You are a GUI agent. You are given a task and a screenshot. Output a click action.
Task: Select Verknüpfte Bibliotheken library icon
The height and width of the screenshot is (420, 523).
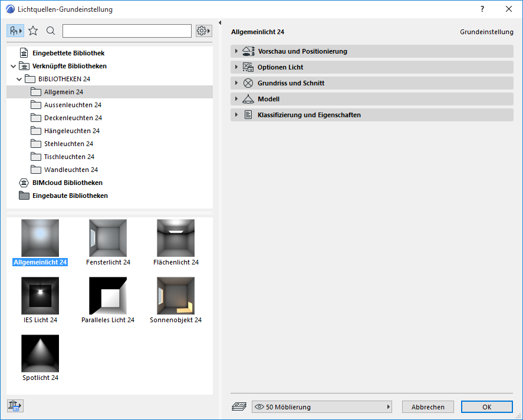(x=24, y=66)
